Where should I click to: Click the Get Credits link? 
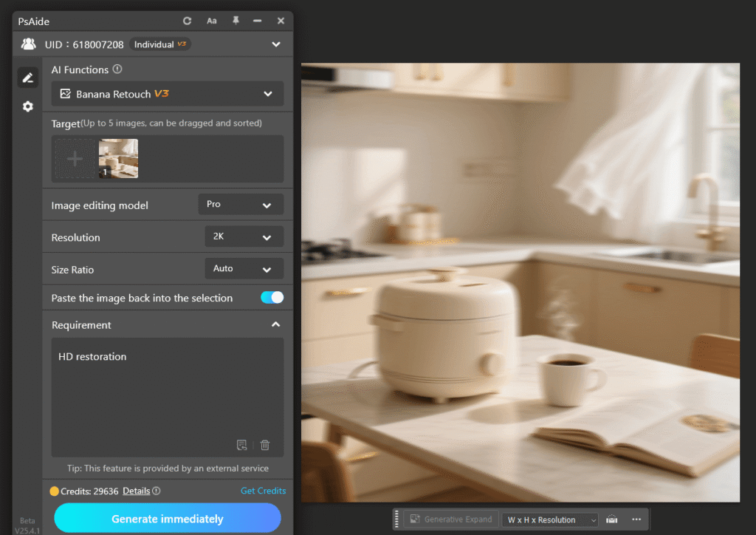point(264,490)
